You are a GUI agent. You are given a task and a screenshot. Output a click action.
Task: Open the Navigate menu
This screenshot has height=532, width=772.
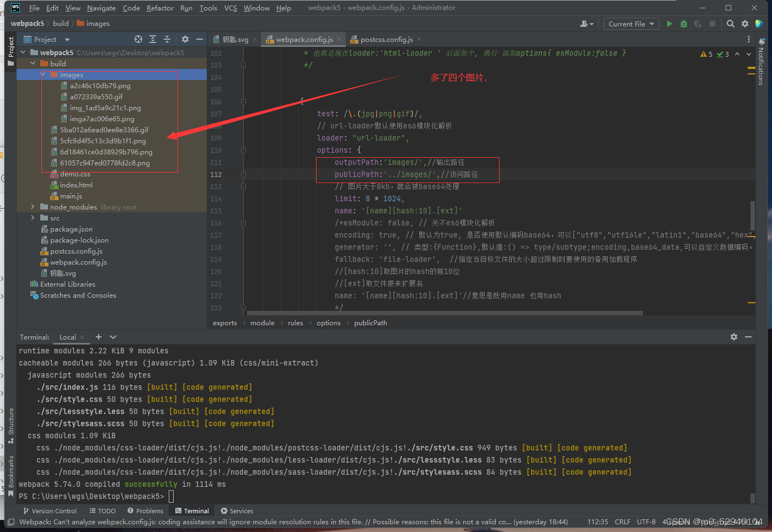click(x=101, y=8)
